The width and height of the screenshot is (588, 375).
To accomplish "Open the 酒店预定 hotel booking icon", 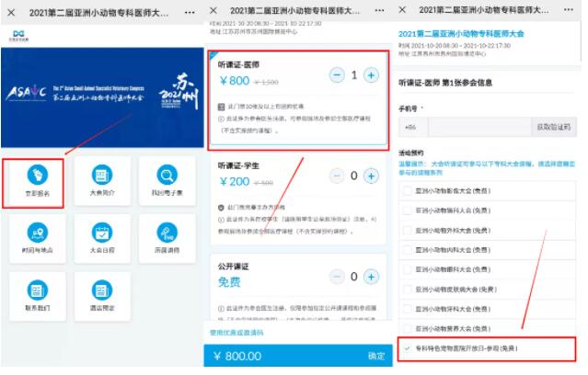I will tap(102, 290).
